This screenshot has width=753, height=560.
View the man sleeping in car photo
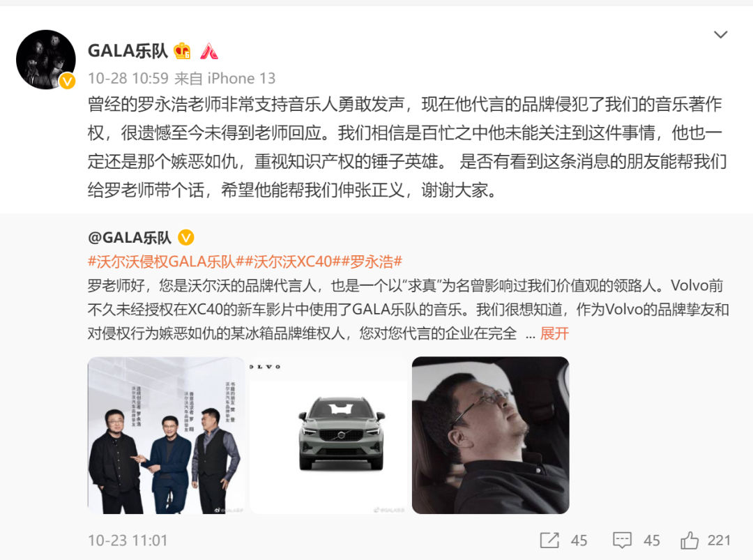(x=491, y=435)
